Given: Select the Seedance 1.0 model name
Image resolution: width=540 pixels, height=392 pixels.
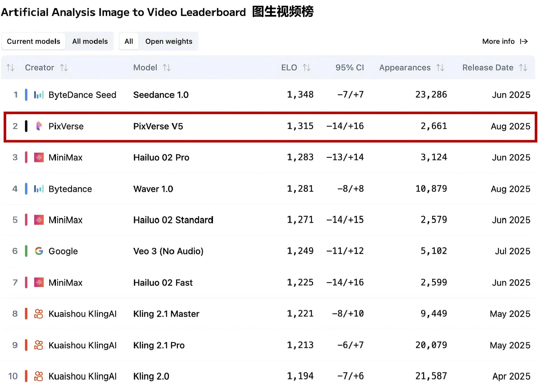Looking at the screenshot, I should coord(161,95).
